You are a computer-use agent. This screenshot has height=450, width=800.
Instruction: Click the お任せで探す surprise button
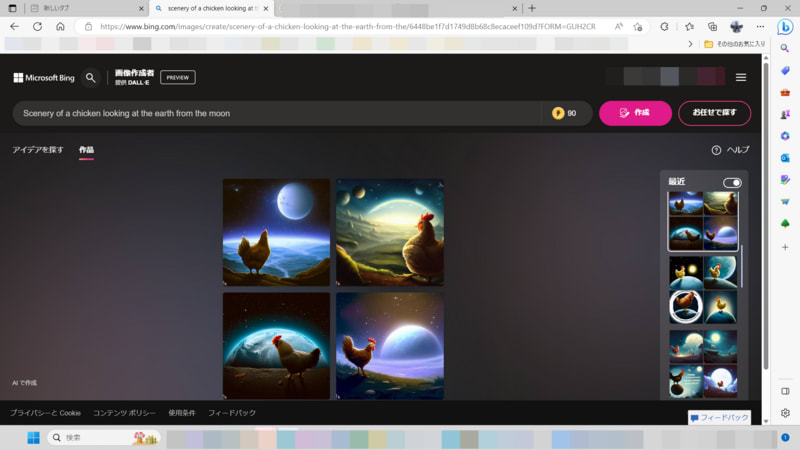714,113
